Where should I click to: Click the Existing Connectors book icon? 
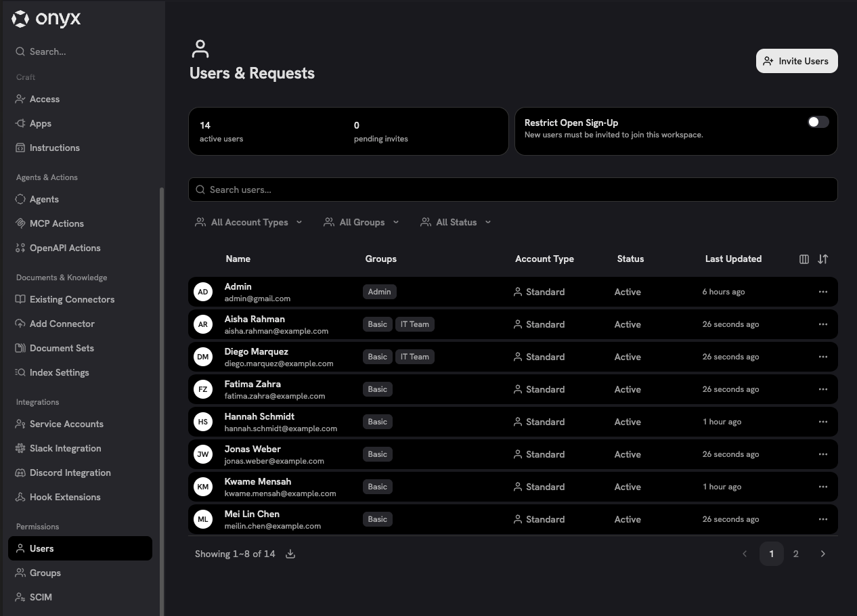click(x=20, y=299)
